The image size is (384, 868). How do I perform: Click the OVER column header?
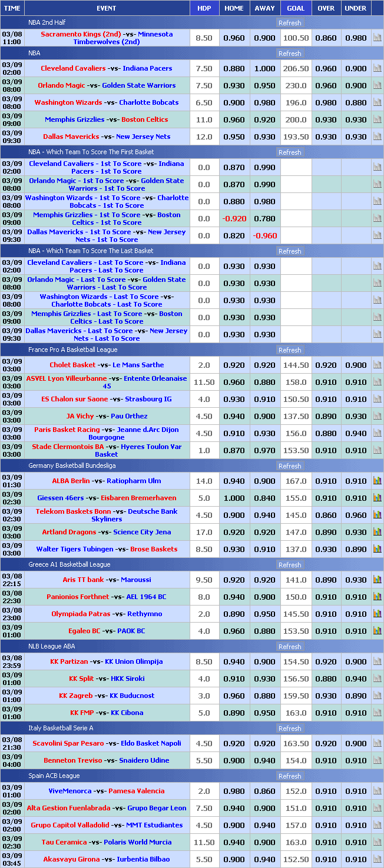(326, 8)
